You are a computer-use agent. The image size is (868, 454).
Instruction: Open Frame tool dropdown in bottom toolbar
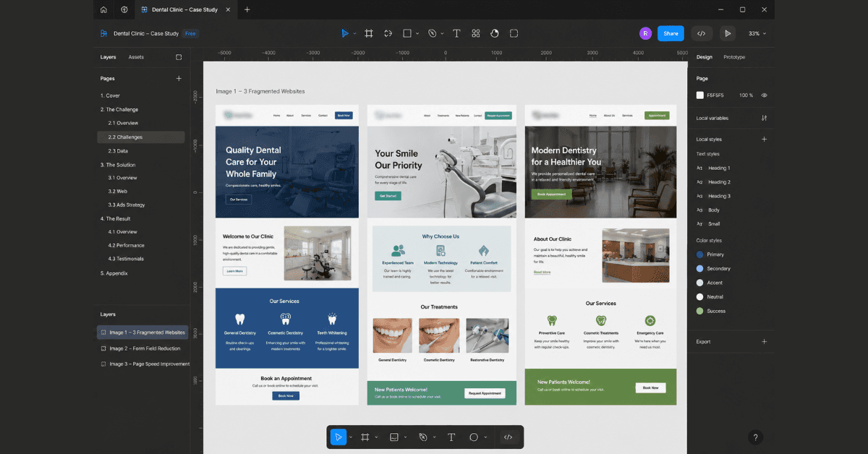tap(376, 437)
